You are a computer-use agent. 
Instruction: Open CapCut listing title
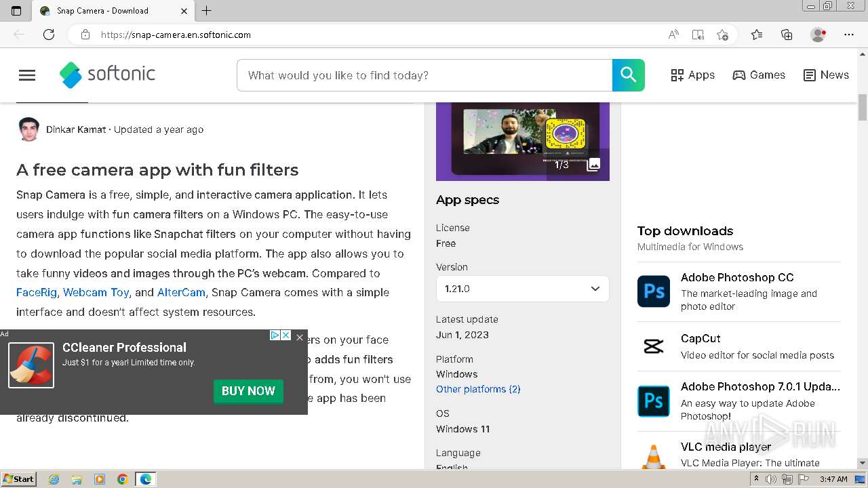click(701, 338)
